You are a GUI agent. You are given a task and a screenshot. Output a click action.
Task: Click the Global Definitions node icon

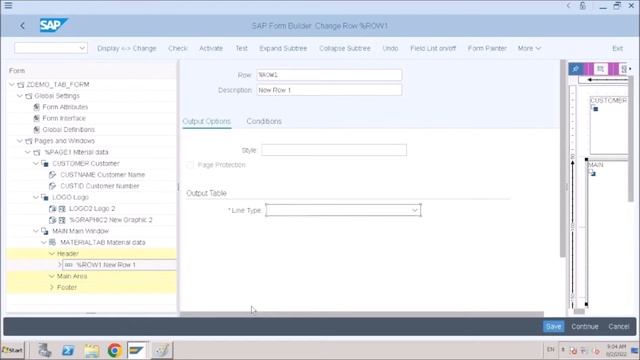37,129
